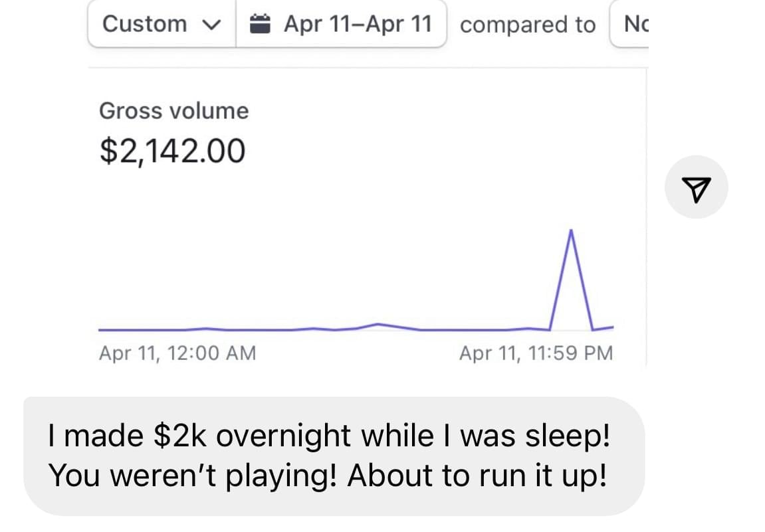Viewport: 765px width, 532px height.
Task: Click the $2,142.00 gross volume amount
Action: tap(172, 151)
